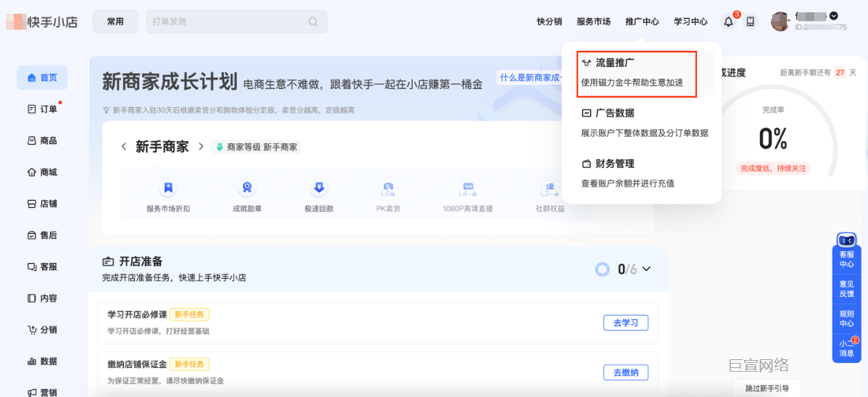Open 小二消息 in floating panel
This screenshot has height=397, width=868.
tap(846, 348)
